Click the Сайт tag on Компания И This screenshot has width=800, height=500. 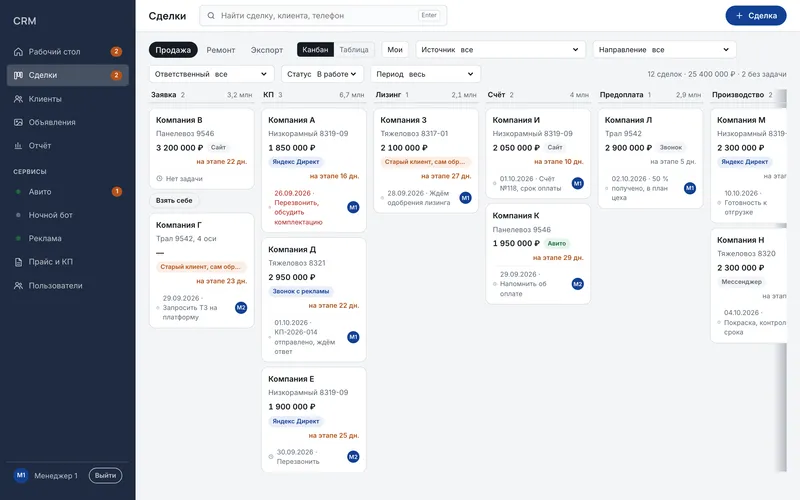(x=555, y=147)
